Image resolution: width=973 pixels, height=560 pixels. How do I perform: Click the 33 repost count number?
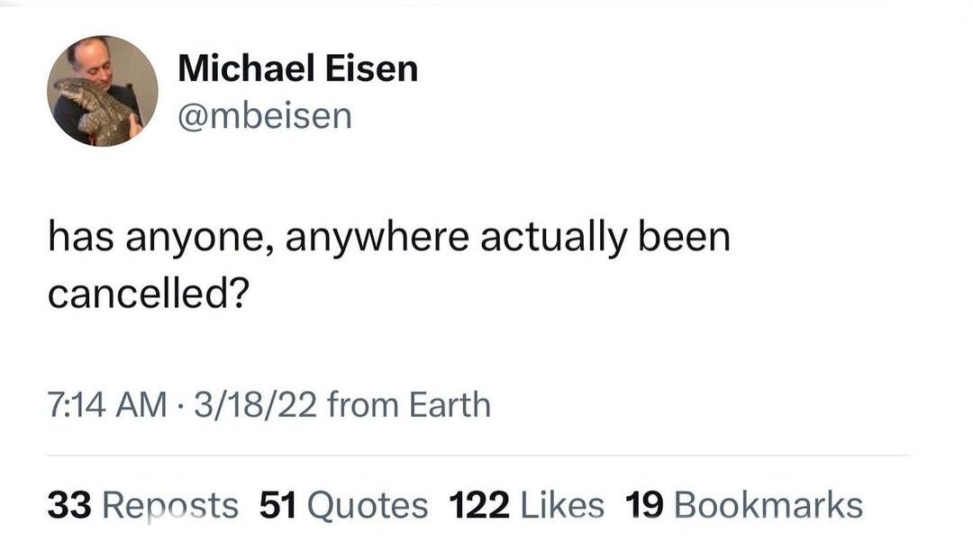(70, 505)
